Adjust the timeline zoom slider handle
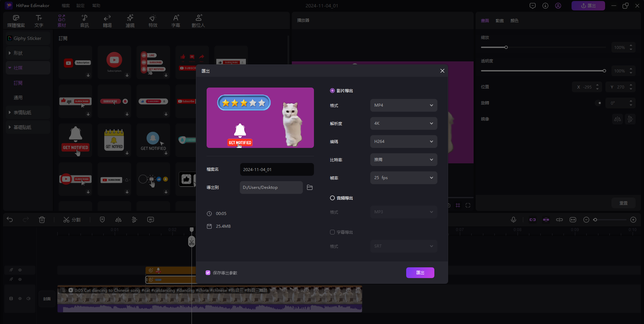 595,220
